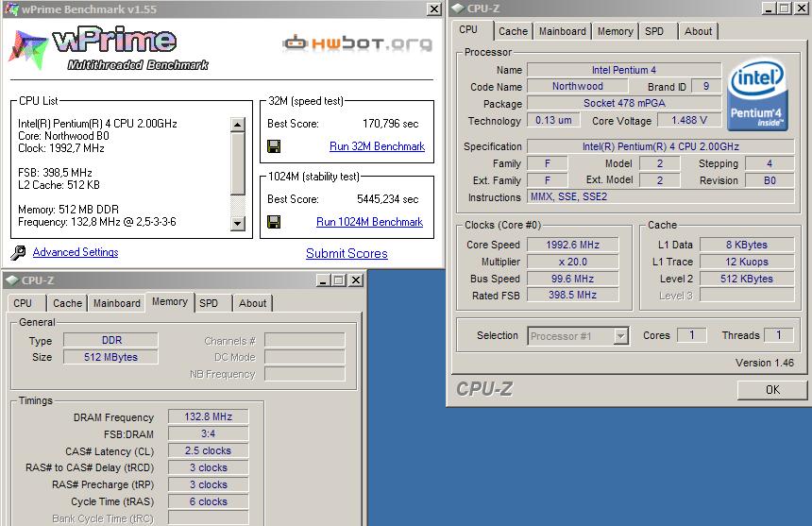Run 32M Benchmark link
The width and height of the screenshot is (812, 526).
(x=377, y=146)
